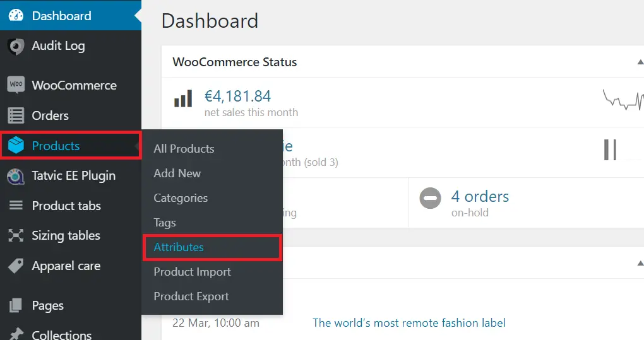The image size is (644, 340).
Task: Click the Orders list icon
Action: point(16,115)
